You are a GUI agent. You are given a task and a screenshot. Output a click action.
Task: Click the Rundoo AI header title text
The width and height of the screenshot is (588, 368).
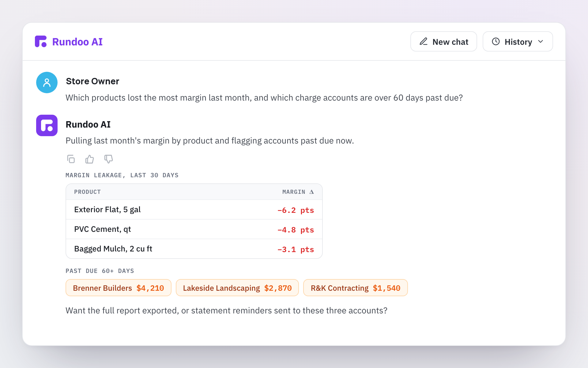(x=77, y=42)
